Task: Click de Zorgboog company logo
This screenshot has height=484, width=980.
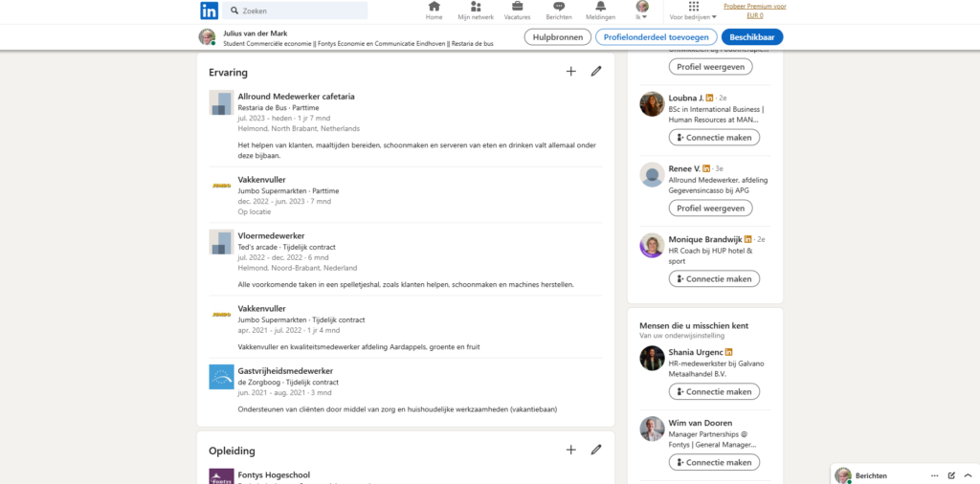Action: coord(221,377)
